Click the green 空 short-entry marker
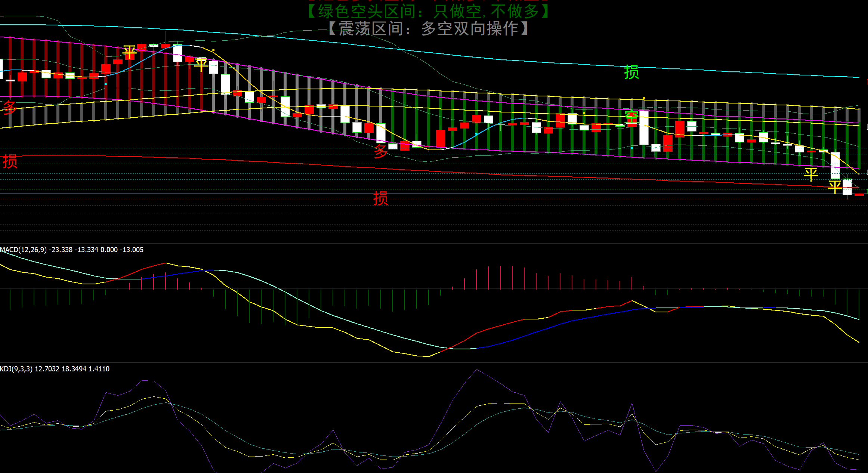 pos(631,117)
